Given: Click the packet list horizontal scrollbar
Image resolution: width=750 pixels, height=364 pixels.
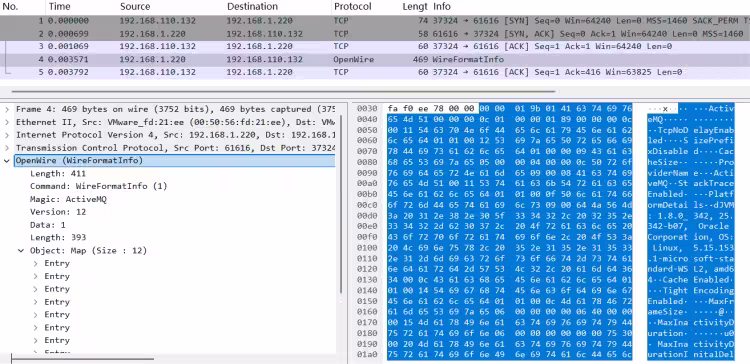Looking at the screenshot, I should pos(283,91).
